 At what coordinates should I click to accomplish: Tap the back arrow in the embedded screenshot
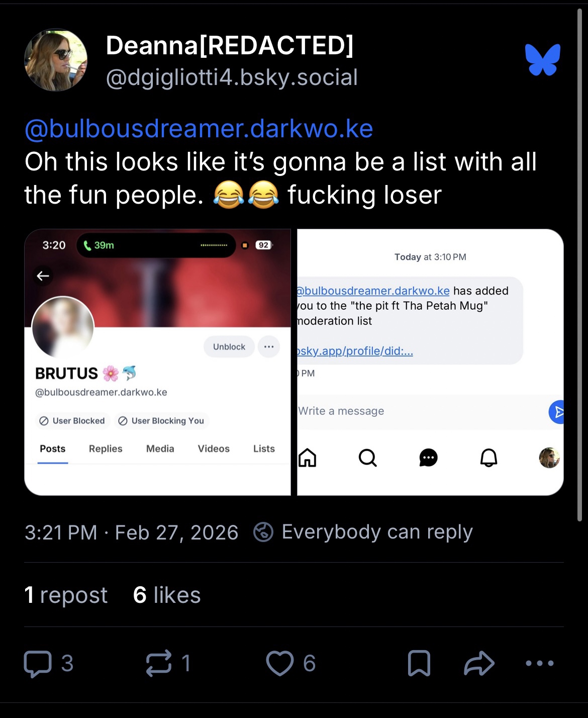point(43,276)
